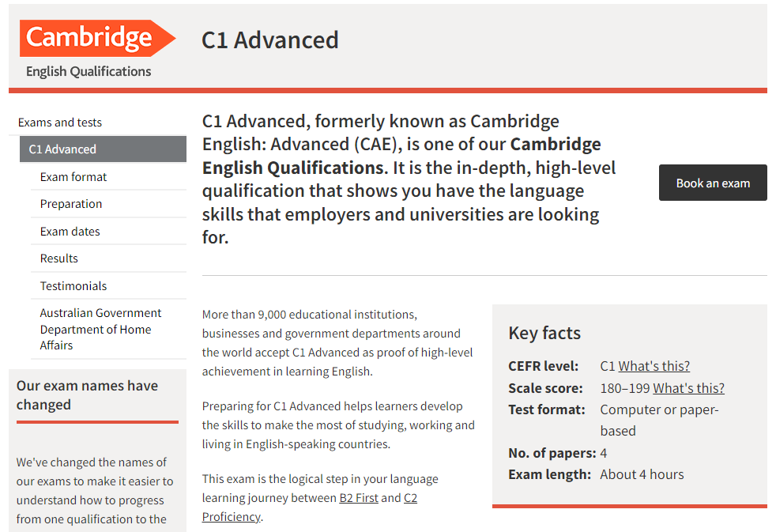Open Scale score What's this? link
The height and width of the screenshot is (532, 776).
688,388
